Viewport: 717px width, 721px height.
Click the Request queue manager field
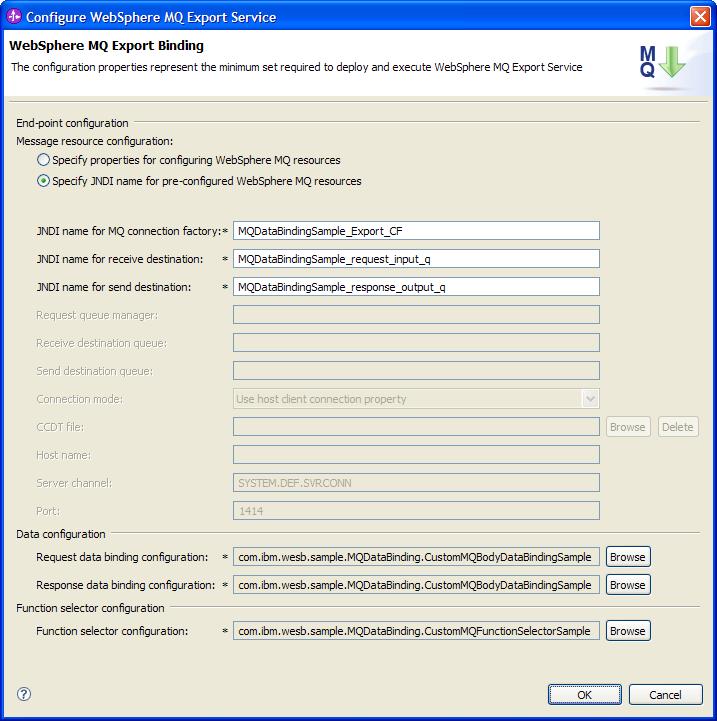[416, 315]
